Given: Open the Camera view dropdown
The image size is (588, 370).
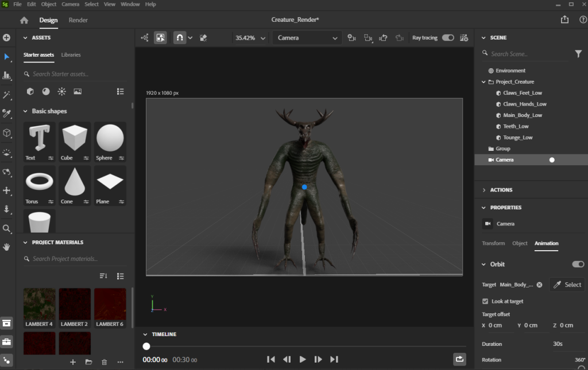Looking at the screenshot, I should tap(307, 38).
